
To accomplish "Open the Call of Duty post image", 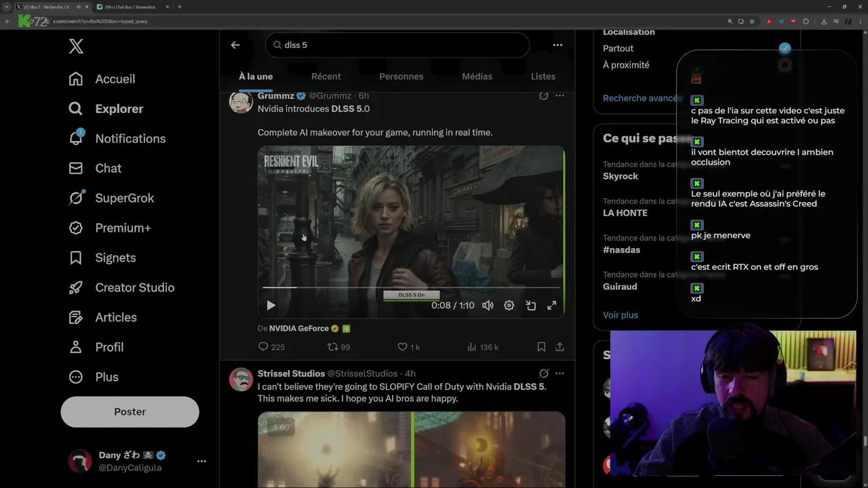I will point(411,449).
